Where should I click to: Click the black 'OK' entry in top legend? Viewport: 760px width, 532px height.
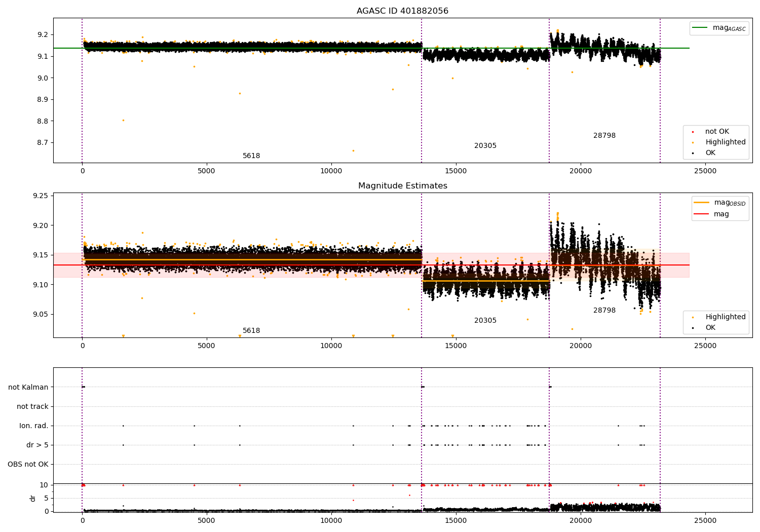pyautogui.click(x=703, y=153)
